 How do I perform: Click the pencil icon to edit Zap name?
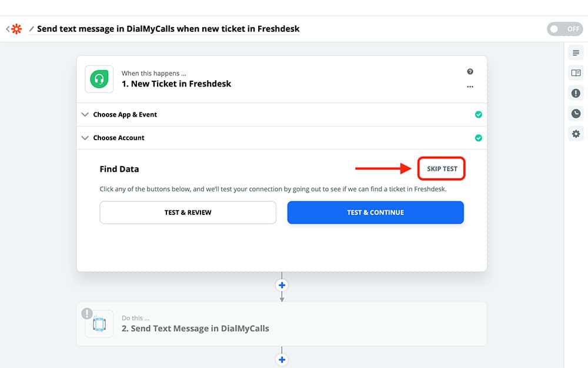coord(32,29)
